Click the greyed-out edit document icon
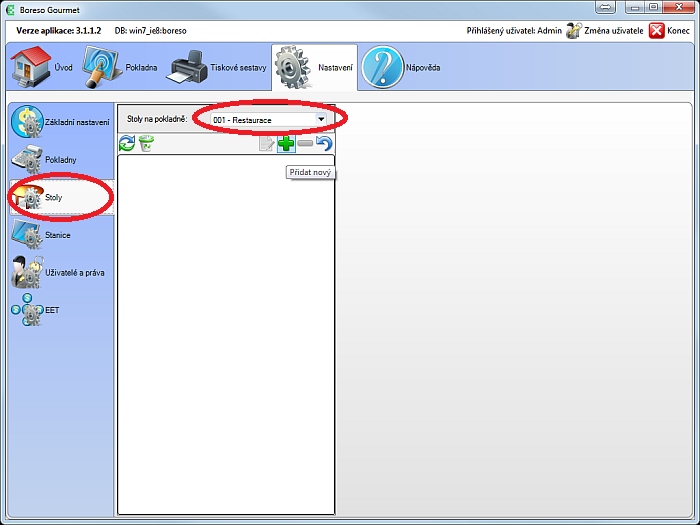Image resolution: width=700 pixels, height=525 pixels. (267, 145)
